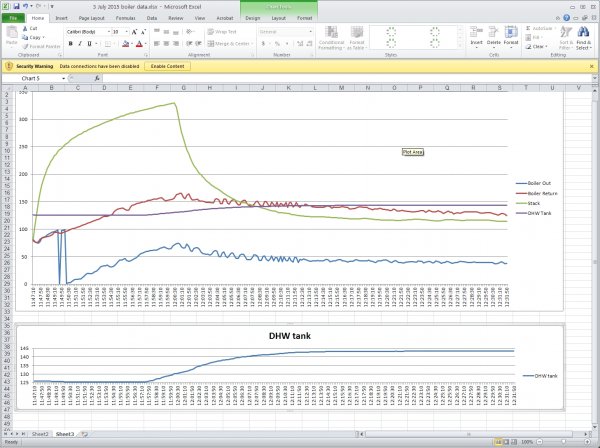Toggle Center alignment
The image size is (600, 448).
pos(166,44)
